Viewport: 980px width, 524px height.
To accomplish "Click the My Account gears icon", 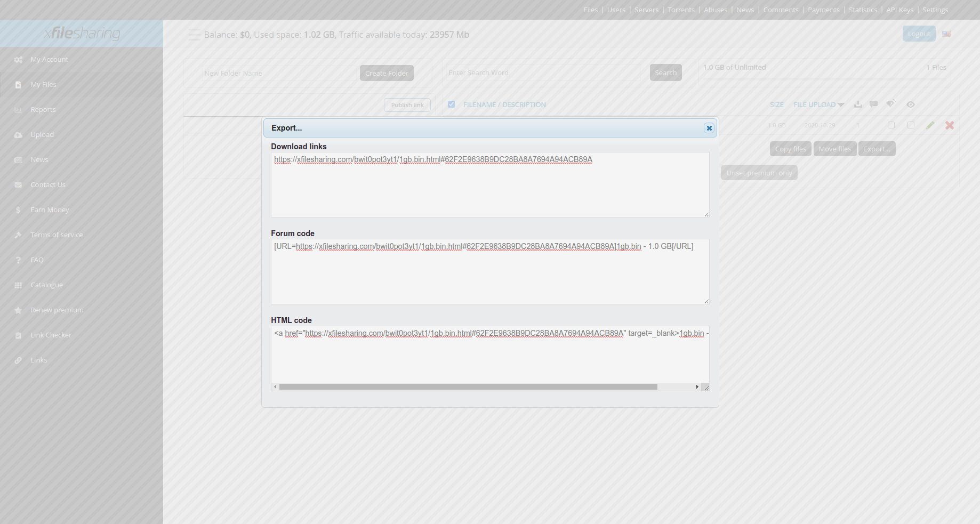I will [x=18, y=60].
